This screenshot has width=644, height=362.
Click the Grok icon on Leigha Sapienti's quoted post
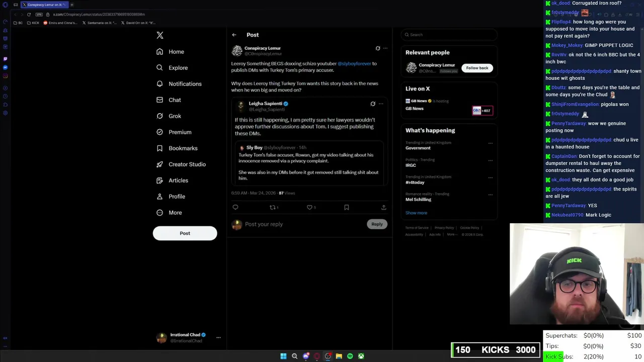point(373,104)
